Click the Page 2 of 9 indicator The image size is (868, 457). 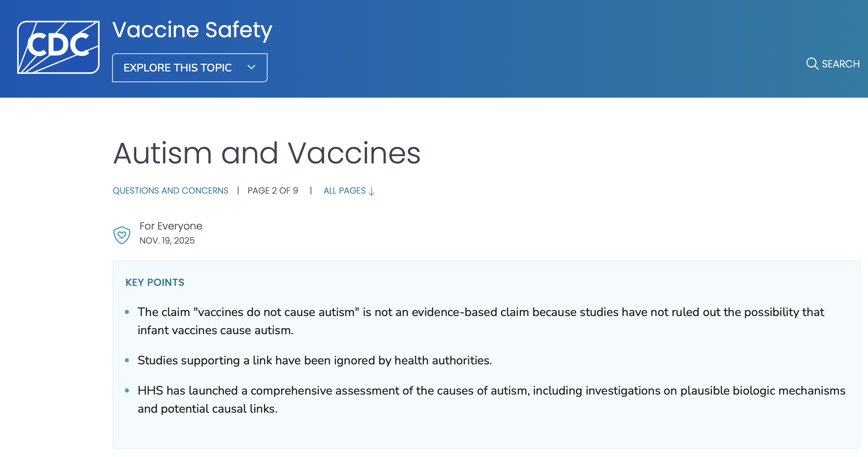point(273,191)
